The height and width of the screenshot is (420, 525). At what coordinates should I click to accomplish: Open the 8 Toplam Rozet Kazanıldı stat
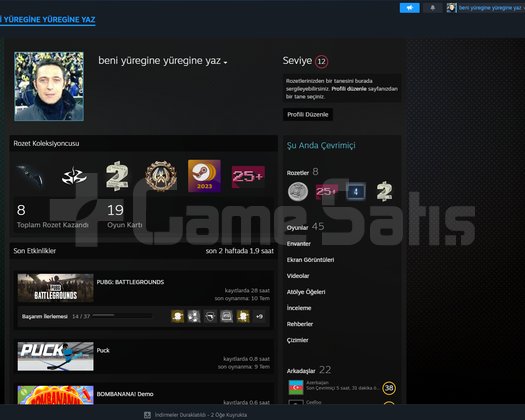[x=53, y=216]
